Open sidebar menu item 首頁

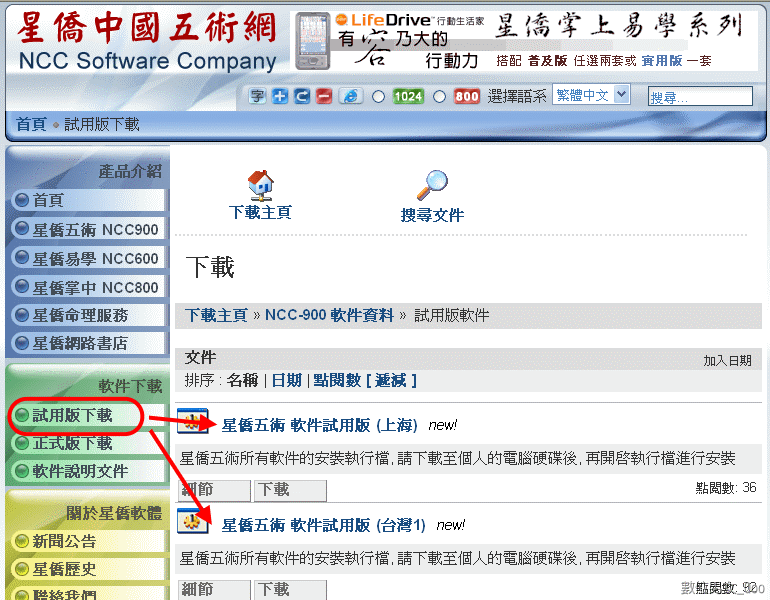click(x=88, y=200)
